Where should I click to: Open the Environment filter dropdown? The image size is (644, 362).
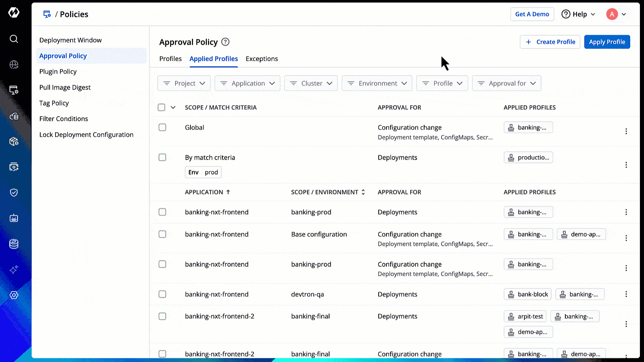[377, 83]
